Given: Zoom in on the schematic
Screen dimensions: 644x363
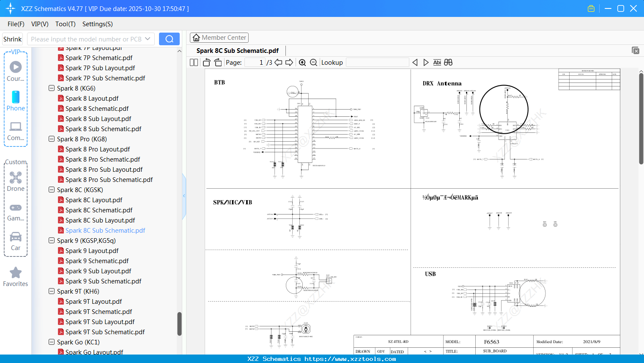Looking at the screenshot, I should pyautogui.click(x=302, y=62).
